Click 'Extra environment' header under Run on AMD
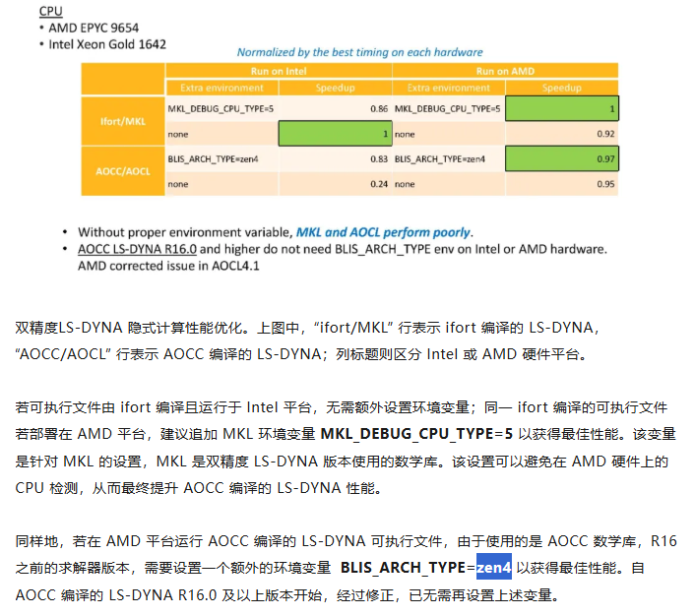The width and height of the screenshot is (695, 616). pyautogui.click(x=449, y=88)
